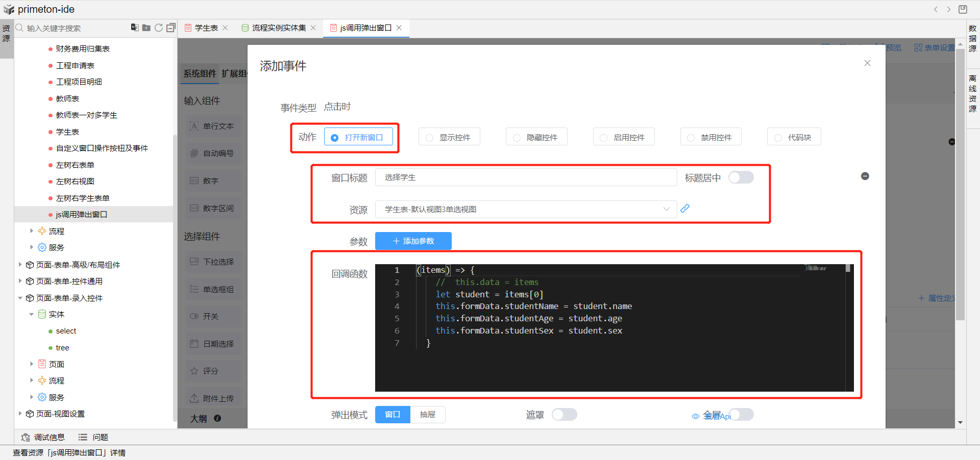Collapse the 页面-表单-录入控件 tree node
Viewport: 980px width, 460px height.
(20, 298)
